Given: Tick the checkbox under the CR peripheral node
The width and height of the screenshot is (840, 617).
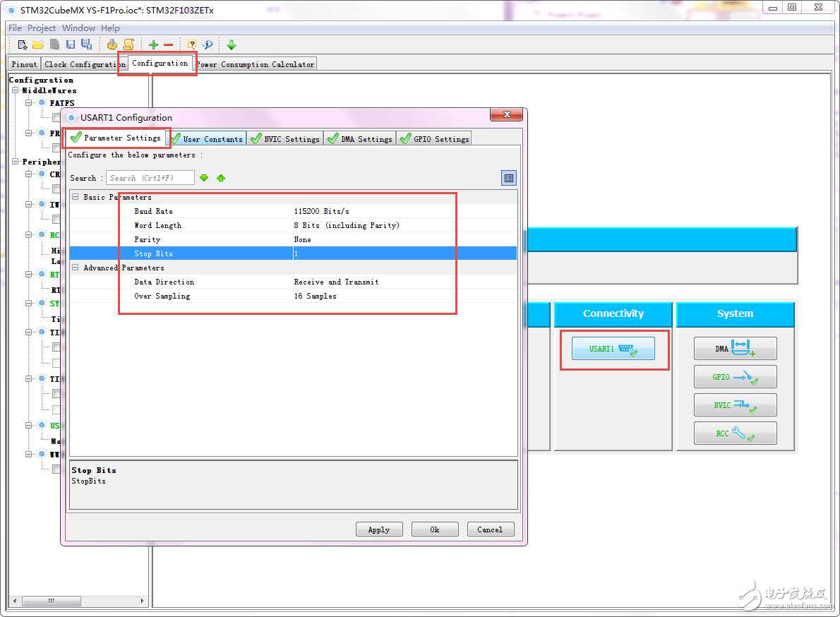Looking at the screenshot, I should pyautogui.click(x=56, y=188).
